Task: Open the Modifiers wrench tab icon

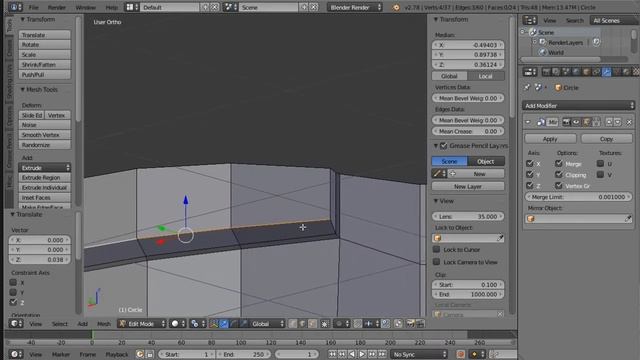Action: tap(607, 72)
